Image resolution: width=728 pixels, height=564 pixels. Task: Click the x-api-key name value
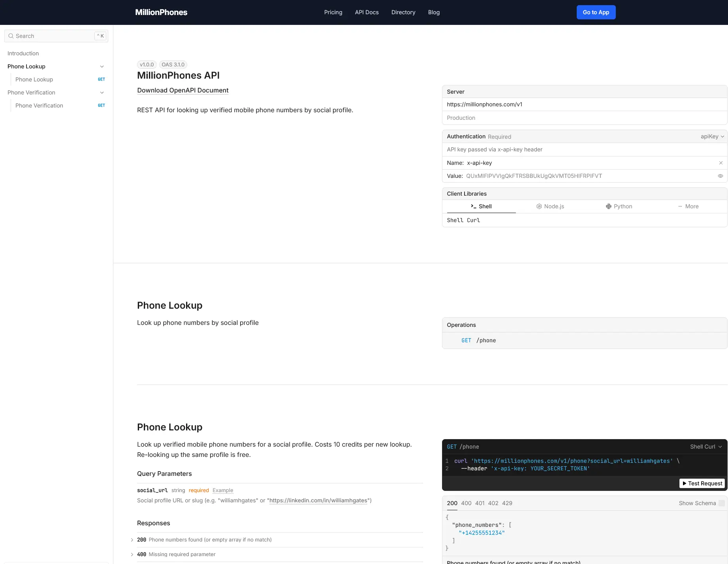tap(480, 163)
